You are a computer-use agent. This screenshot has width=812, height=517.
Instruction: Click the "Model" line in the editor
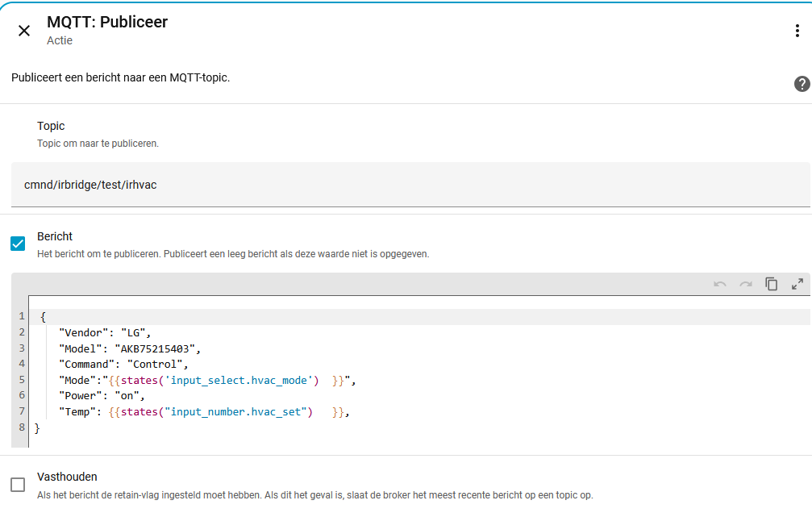(x=128, y=348)
